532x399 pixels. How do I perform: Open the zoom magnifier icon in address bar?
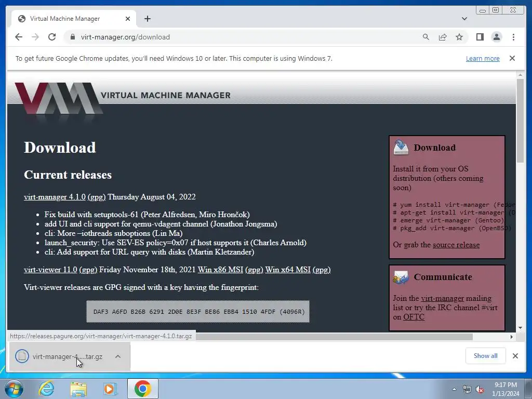coord(426,37)
